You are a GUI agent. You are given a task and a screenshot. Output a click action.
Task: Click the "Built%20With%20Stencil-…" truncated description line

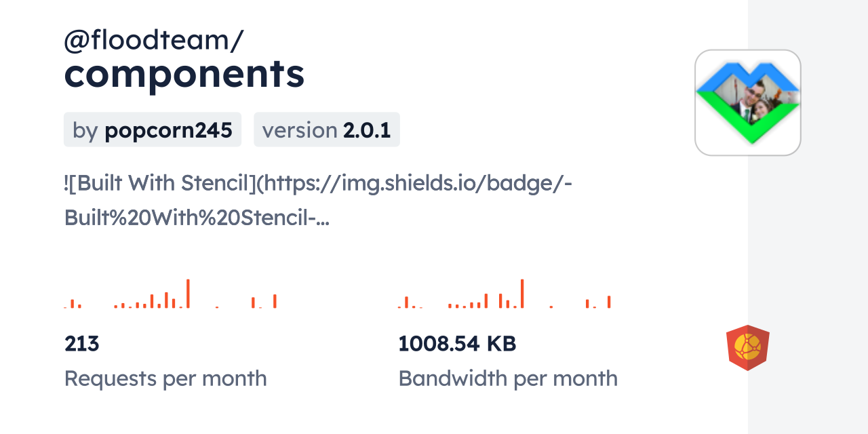(x=197, y=217)
